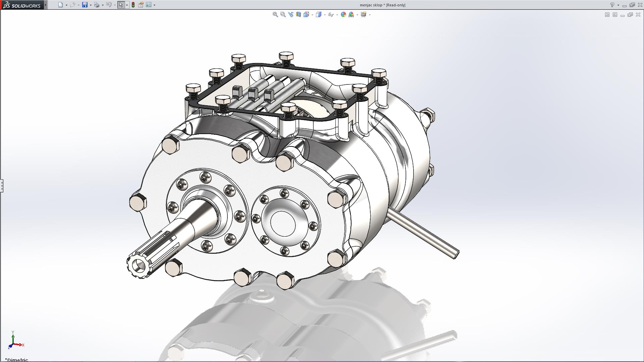Click the Edit Appearance color ball
Image resolution: width=644 pixels, height=362 pixels.
pos(343,14)
